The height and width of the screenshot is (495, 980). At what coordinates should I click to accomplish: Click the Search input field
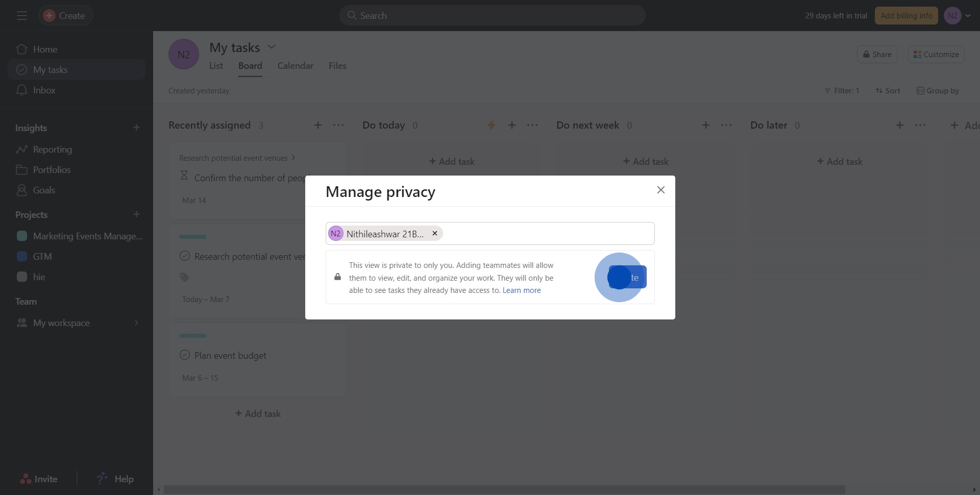[493, 16]
